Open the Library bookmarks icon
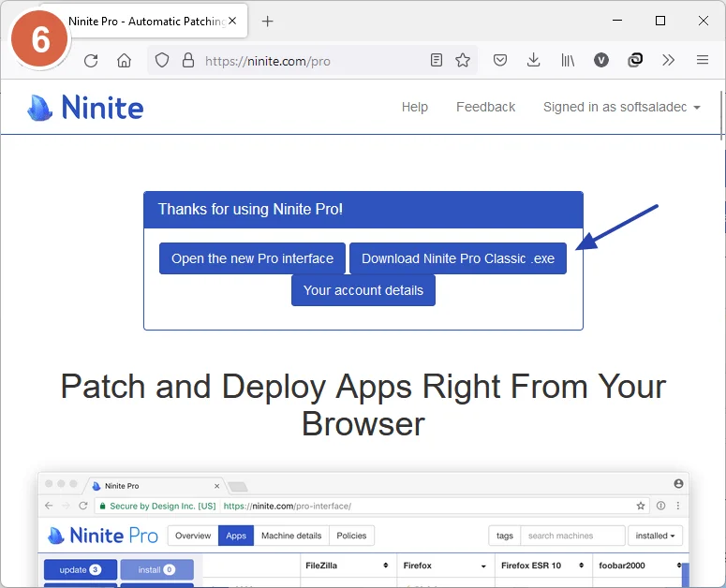This screenshot has height=588, width=726. pyautogui.click(x=568, y=60)
